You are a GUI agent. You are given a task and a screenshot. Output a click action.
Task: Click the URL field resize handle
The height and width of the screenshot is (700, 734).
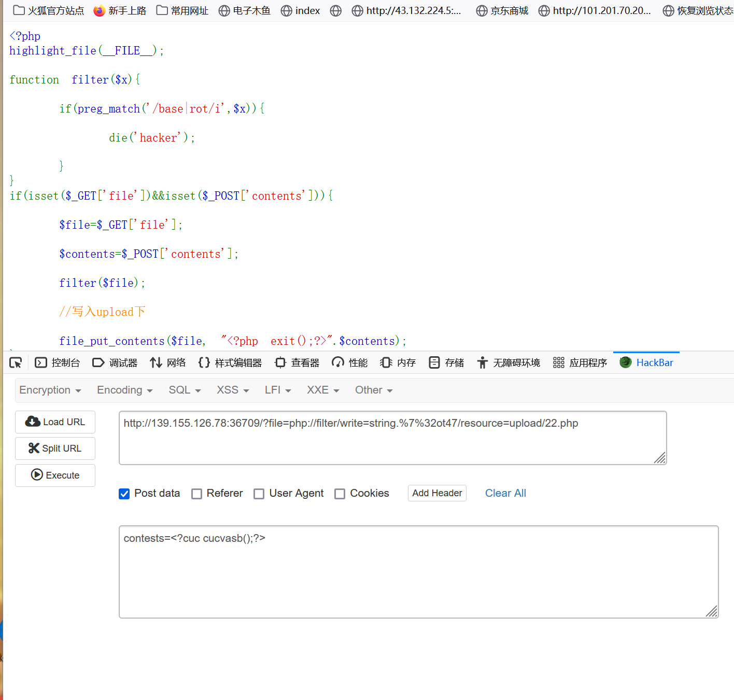point(660,458)
